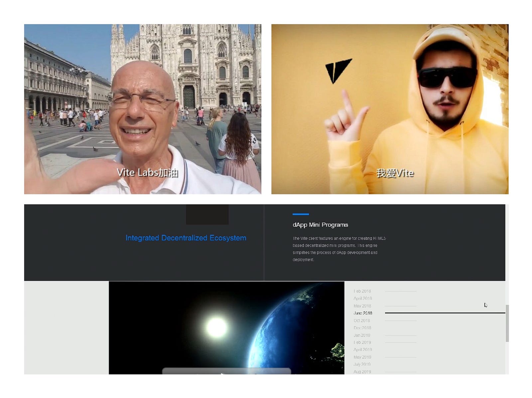The width and height of the screenshot is (532, 398).
Task: Click the web page vertical scrollbar thumb
Action: [x=507, y=323]
